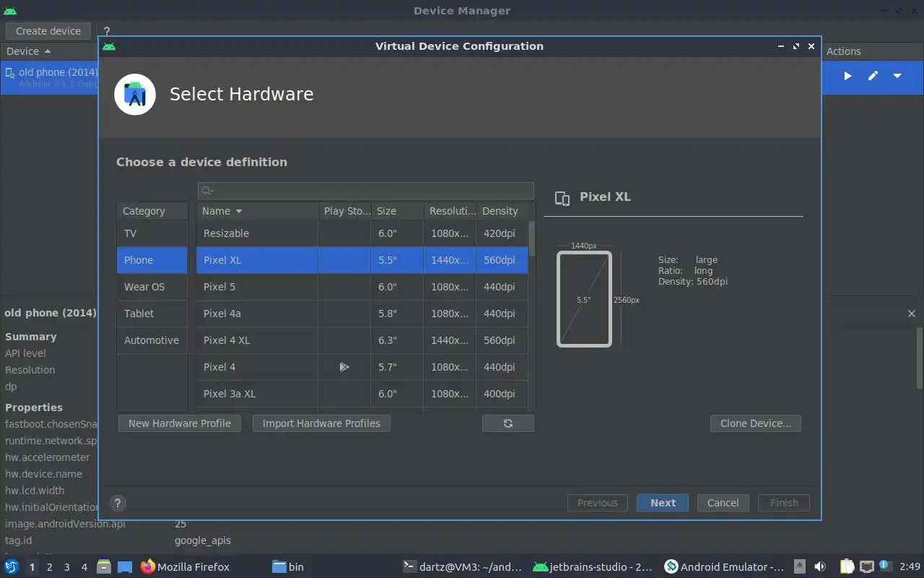
Task: Click the Create device button
Action: (x=48, y=31)
